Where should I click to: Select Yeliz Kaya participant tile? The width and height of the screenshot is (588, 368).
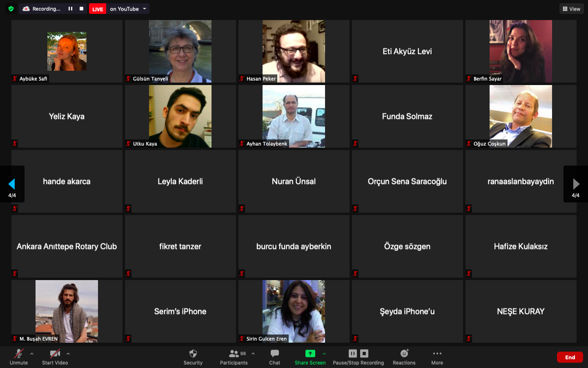click(67, 116)
